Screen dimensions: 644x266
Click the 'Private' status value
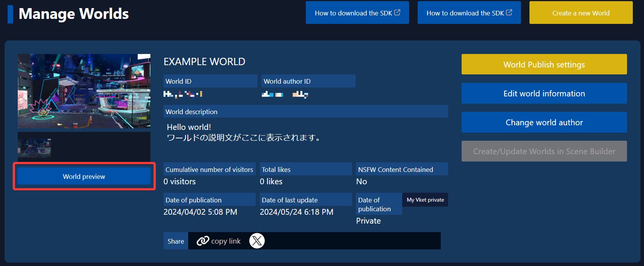[368, 221]
